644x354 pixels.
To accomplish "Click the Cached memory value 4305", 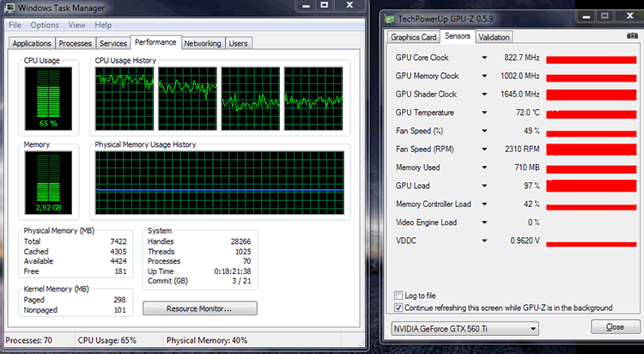I will click(x=118, y=251).
